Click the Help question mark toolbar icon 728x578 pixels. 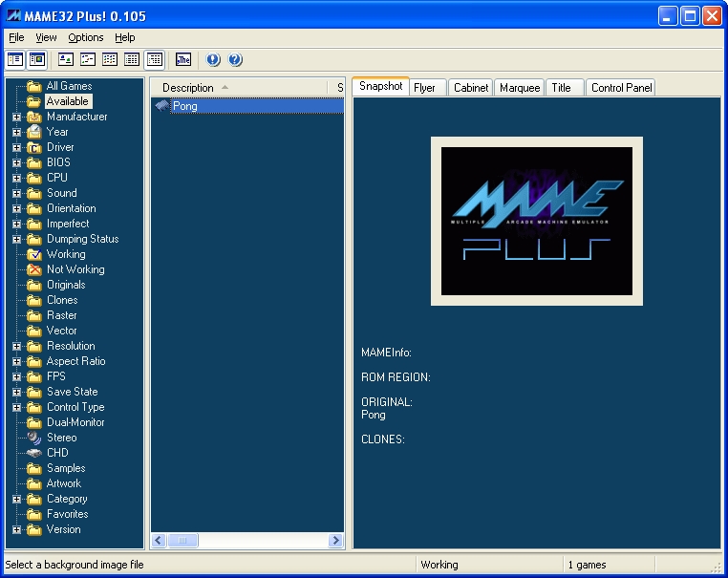pos(235,59)
